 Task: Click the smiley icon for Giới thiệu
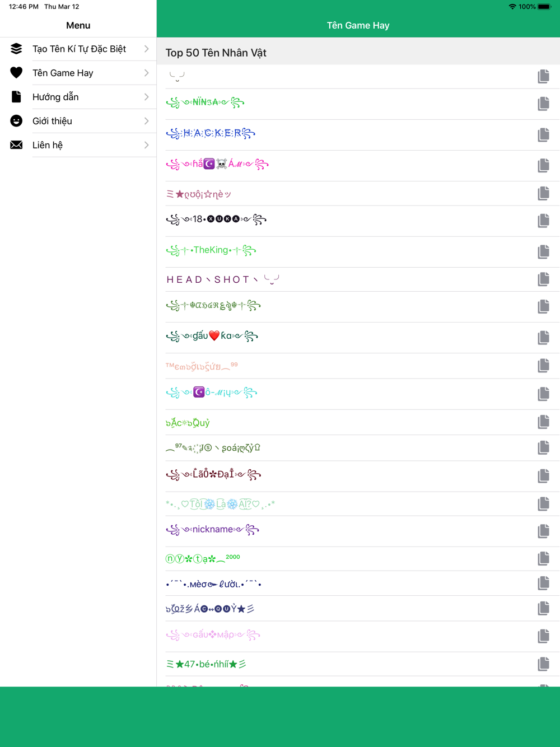(16, 121)
